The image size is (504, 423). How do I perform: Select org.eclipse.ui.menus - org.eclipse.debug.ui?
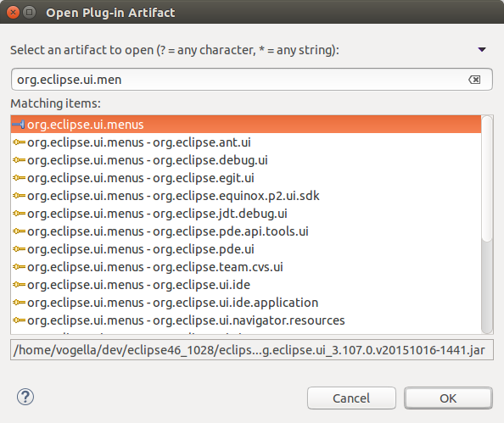246,160
